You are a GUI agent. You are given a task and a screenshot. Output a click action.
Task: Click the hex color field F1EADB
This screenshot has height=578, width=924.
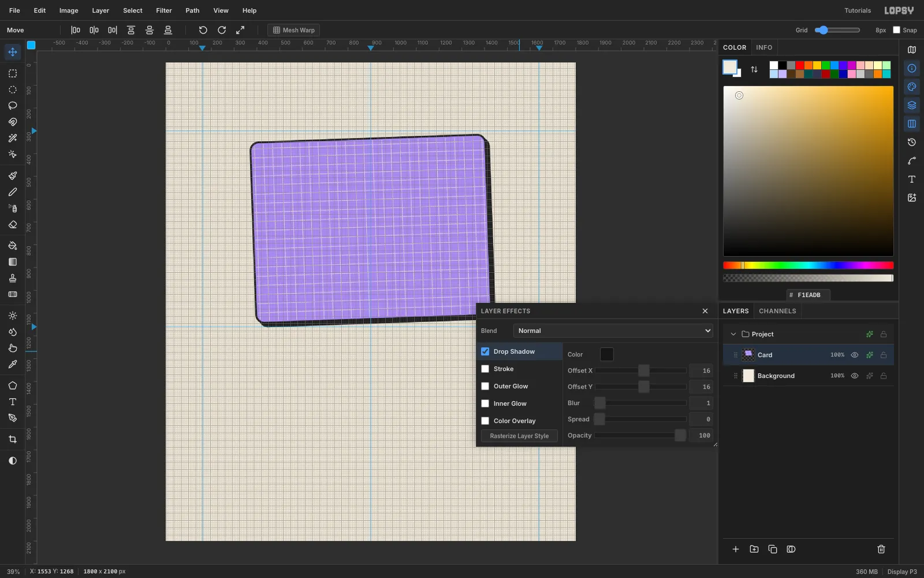point(808,295)
